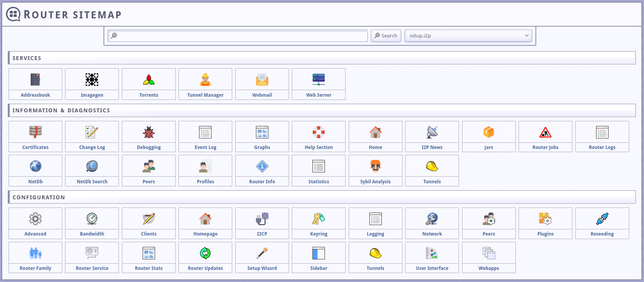Open the Router Updates icon
This screenshot has width=644, height=282.
205,253
